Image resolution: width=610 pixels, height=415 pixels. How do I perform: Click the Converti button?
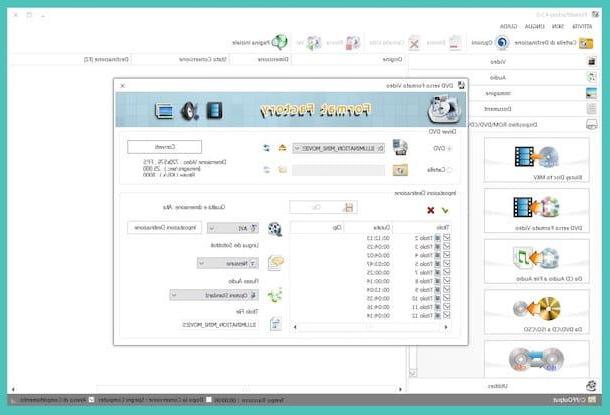click(x=165, y=147)
